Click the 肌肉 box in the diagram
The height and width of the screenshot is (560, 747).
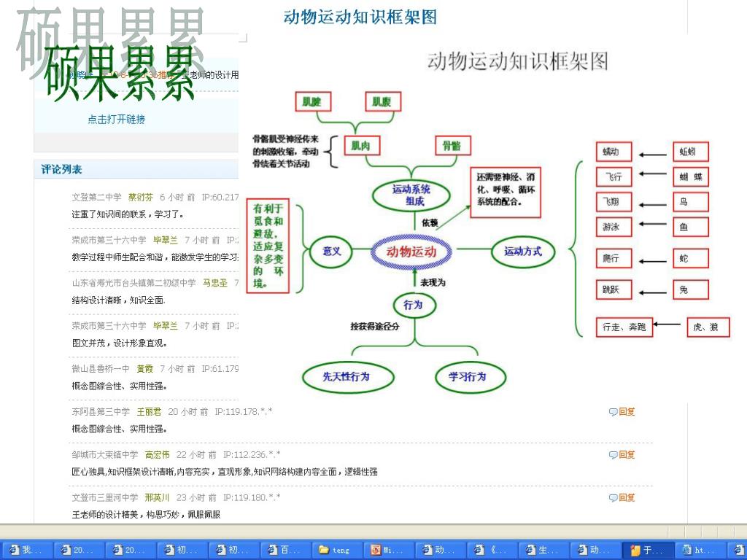click(x=363, y=146)
